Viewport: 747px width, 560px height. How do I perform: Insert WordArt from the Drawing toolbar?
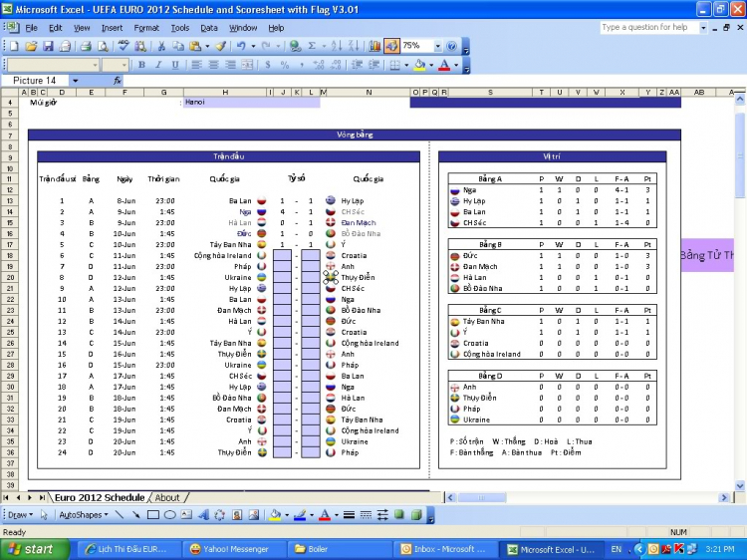(x=203, y=515)
